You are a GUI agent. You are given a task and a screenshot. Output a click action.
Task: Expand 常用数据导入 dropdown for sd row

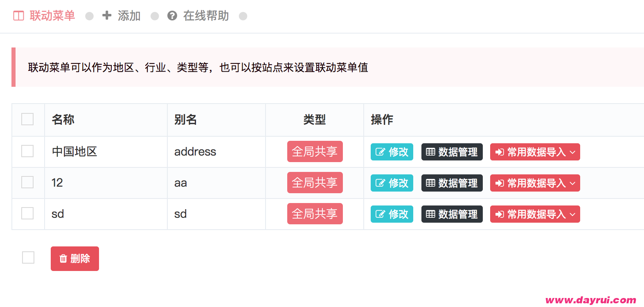(535, 214)
